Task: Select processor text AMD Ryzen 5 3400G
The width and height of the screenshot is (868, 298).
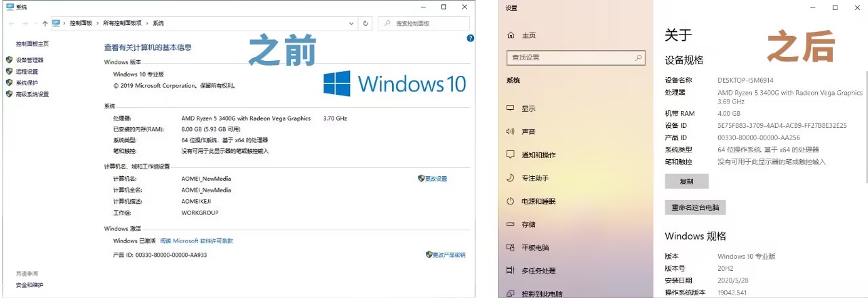Action: [x=245, y=118]
